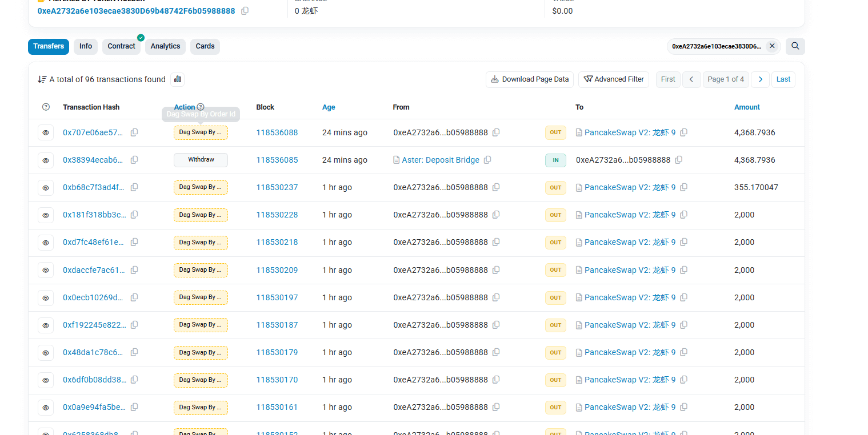The width and height of the screenshot is (868, 435).
Task: Click OUT badge in block 118536088 row
Action: pyautogui.click(x=555, y=132)
